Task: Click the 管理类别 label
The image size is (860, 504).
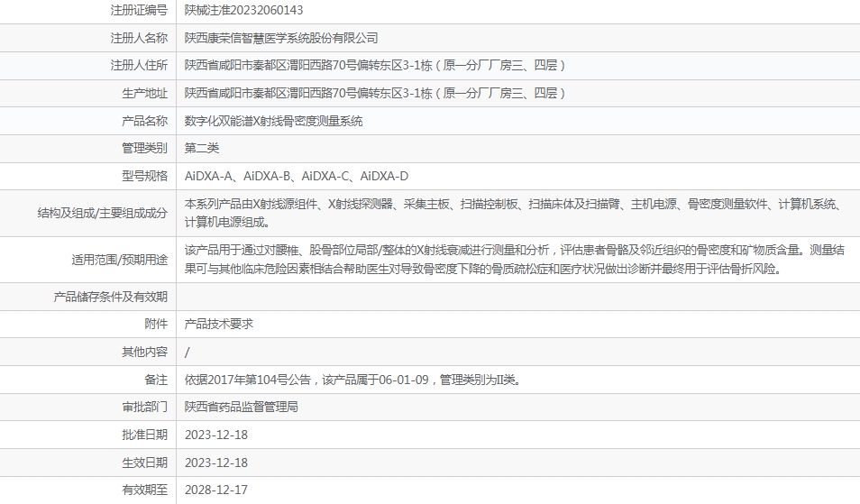Action: [x=144, y=148]
